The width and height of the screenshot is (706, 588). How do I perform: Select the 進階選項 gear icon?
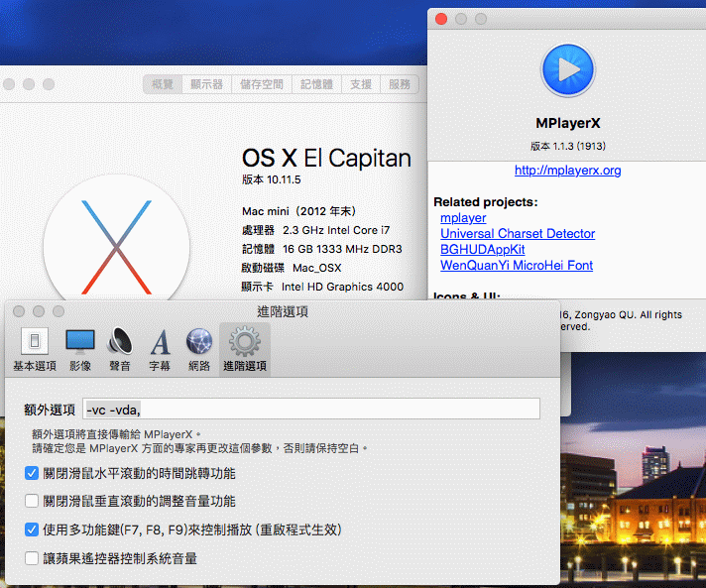[245, 342]
